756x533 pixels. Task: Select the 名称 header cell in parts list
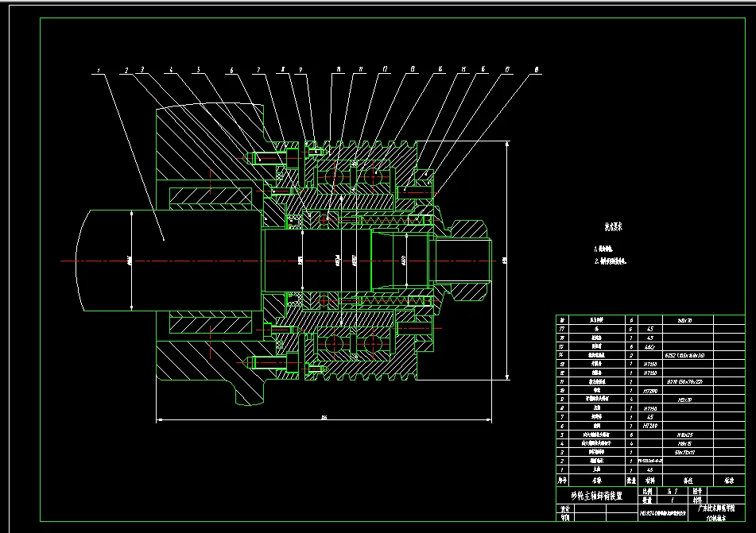[596, 481]
